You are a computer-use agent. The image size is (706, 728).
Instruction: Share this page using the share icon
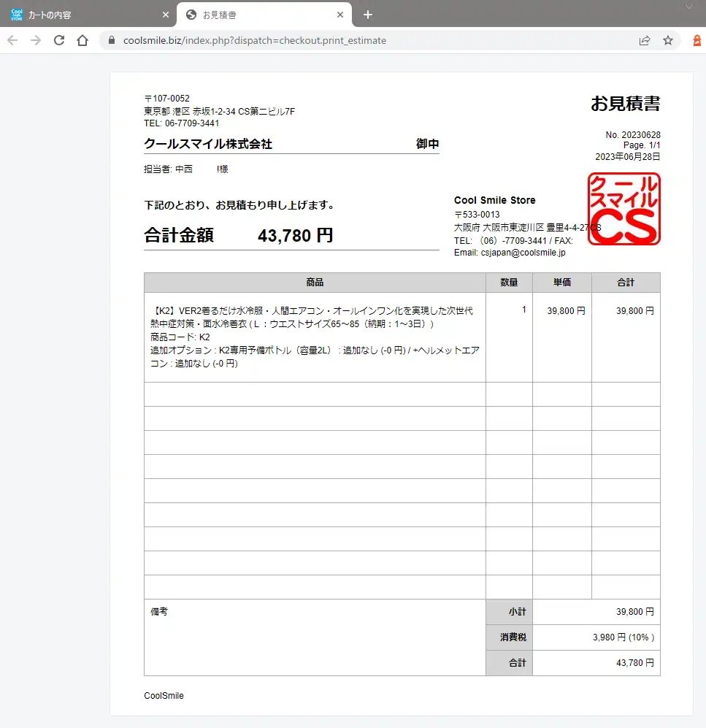(645, 40)
